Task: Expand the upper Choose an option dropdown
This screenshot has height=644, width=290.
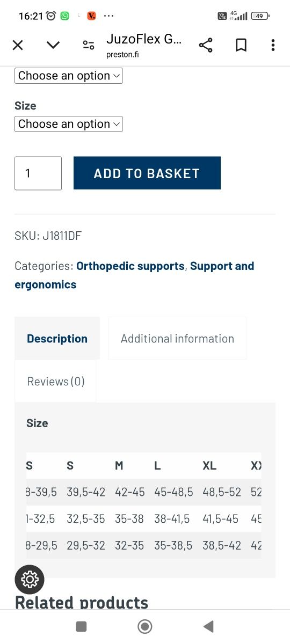Action: pos(69,76)
